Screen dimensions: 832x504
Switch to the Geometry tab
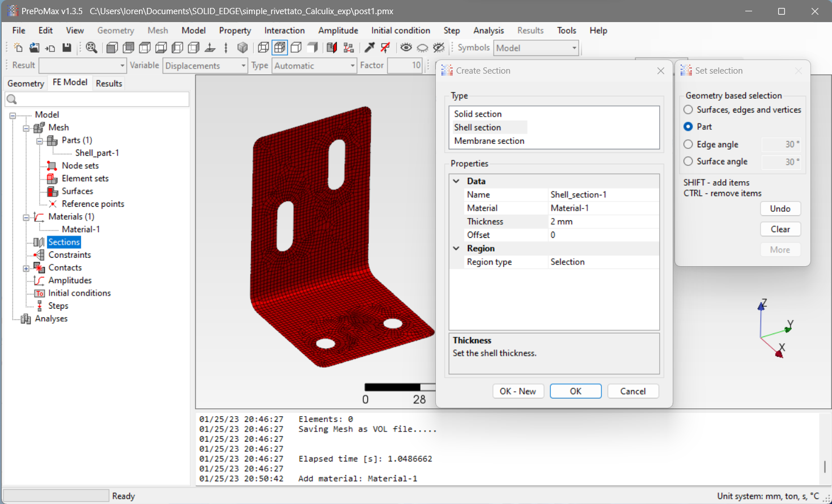(x=26, y=83)
